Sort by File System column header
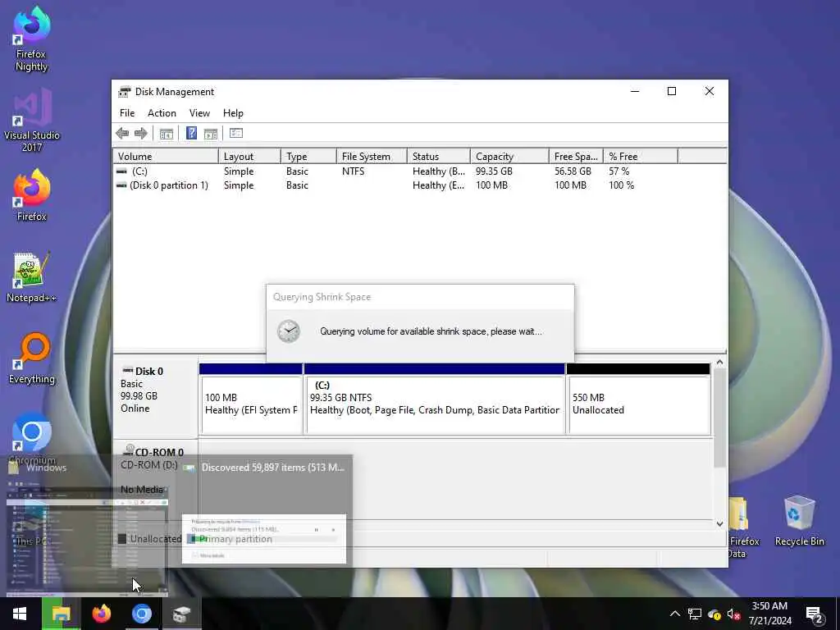 point(372,157)
